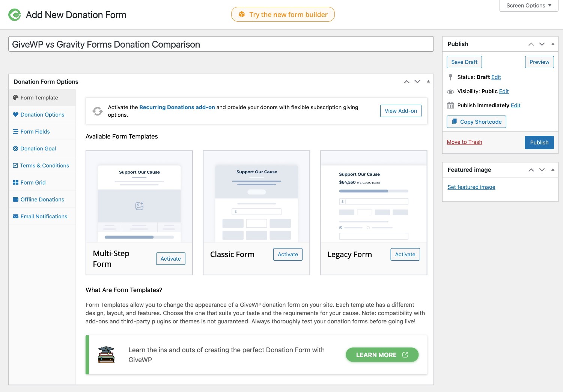Screen dimensions: 563x392
Task: Click the target icon beside Donation Goal
Action: (x=15, y=149)
